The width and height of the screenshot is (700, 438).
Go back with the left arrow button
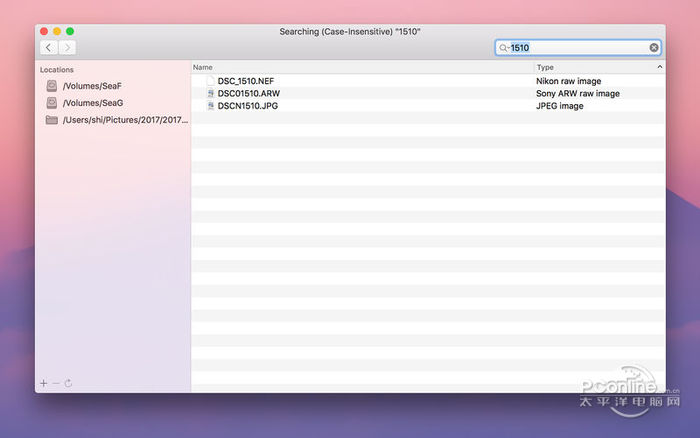coord(49,47)
